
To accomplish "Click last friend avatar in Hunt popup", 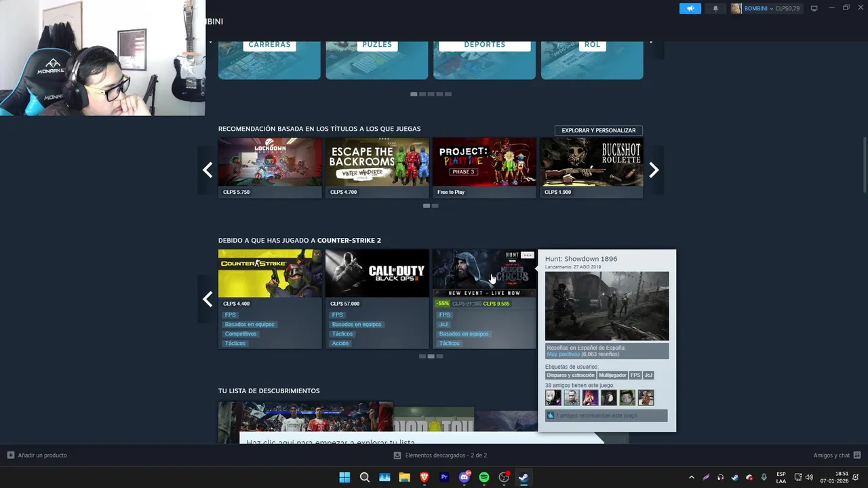I will (646, 397).
